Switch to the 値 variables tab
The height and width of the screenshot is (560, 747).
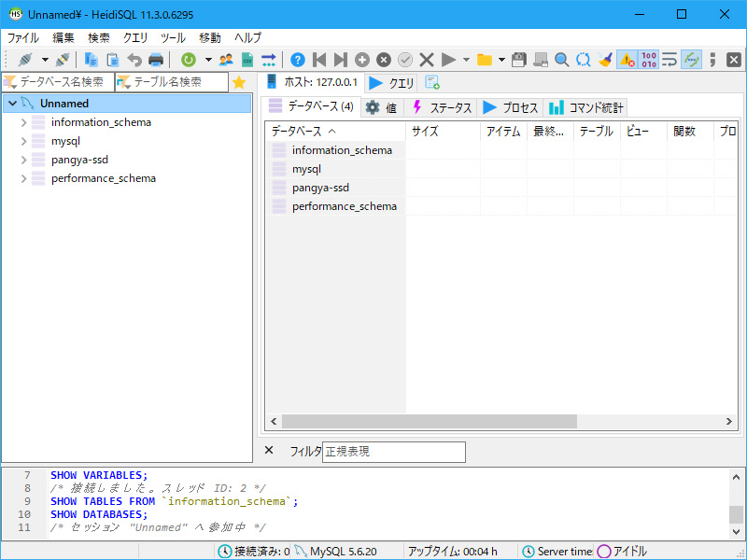(x=382, y=107)
